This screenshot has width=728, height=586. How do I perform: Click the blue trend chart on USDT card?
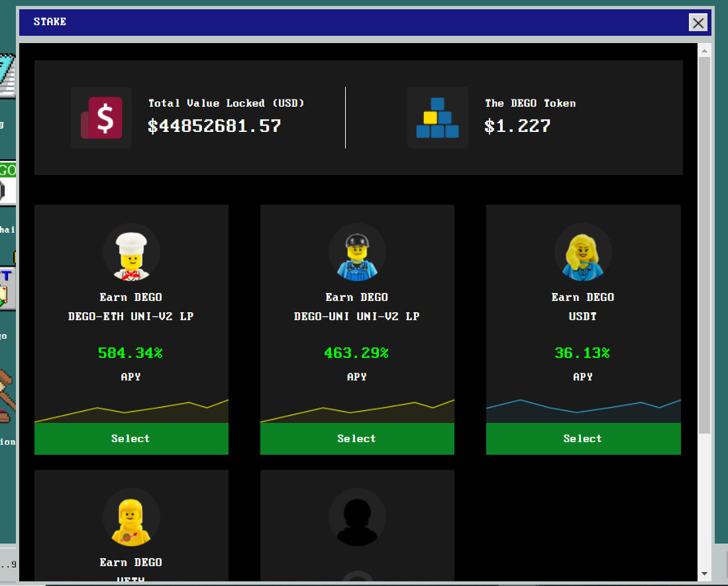click(x=583, y=411)
